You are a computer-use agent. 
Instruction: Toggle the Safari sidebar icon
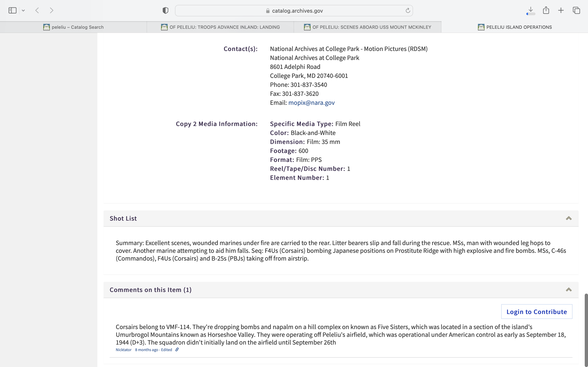point(12,10)
